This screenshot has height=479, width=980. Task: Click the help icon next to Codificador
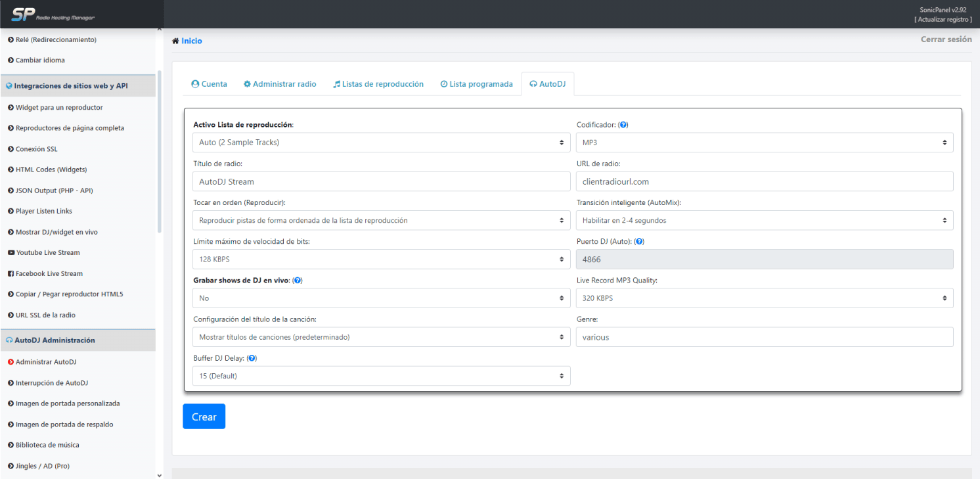click(x=623, y=125)
